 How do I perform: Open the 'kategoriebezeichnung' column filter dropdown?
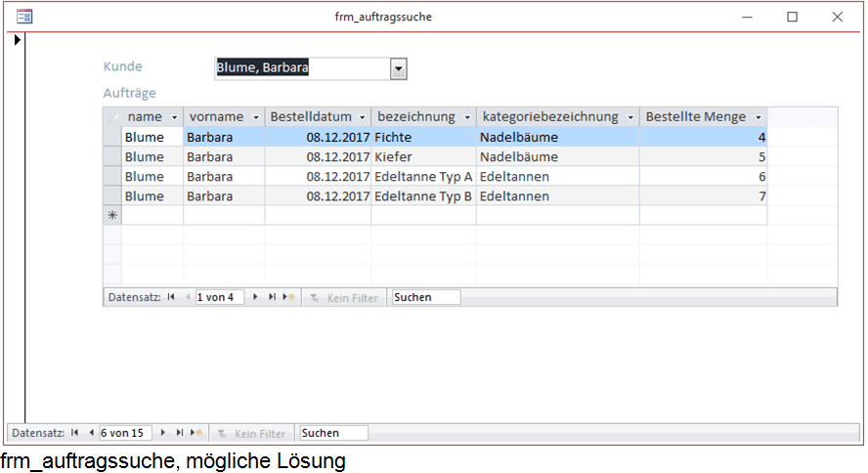tap(630, 117)
